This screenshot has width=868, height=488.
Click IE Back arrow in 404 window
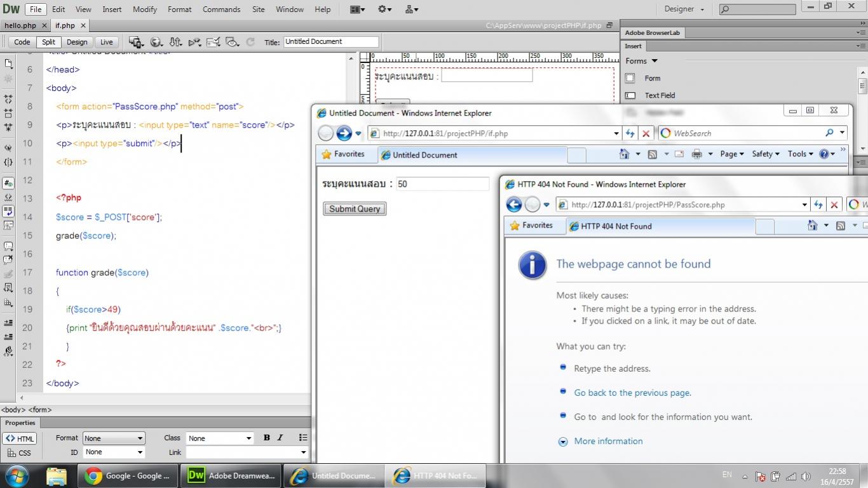tap(514, 205)
